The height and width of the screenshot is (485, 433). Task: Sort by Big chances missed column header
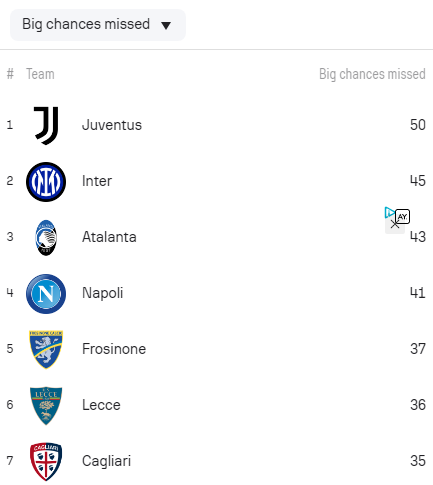(x=372, y=74)
